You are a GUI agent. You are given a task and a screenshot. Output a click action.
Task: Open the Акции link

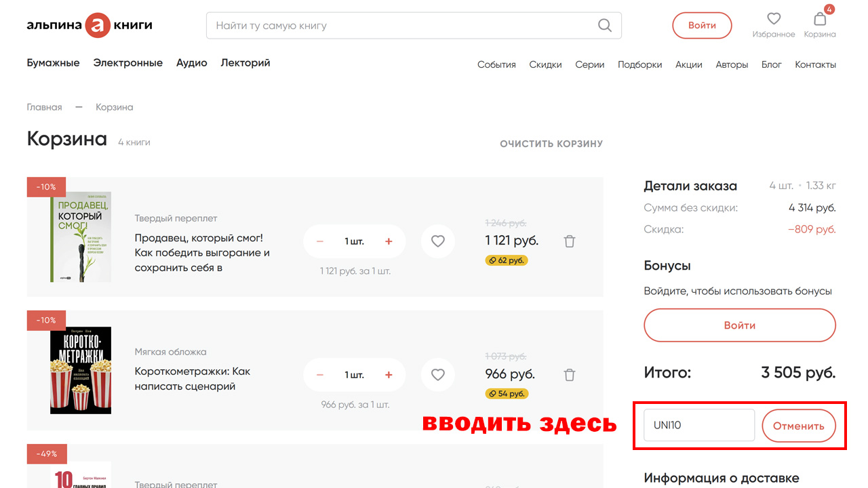coord(689,65)
